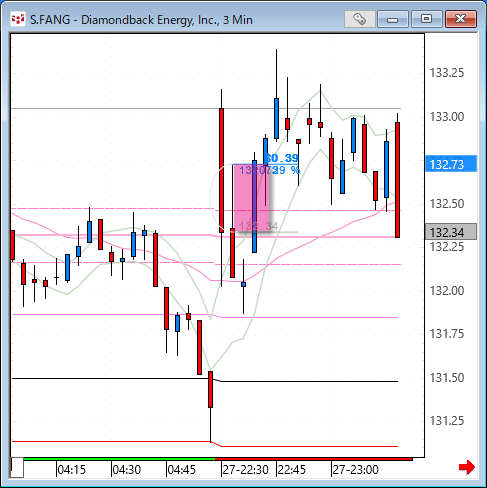The height and width of the screenshot is (488, 487).
Task: Click the 04:15 time axis label
Action: pyautogui.click(x=72, y=470)
